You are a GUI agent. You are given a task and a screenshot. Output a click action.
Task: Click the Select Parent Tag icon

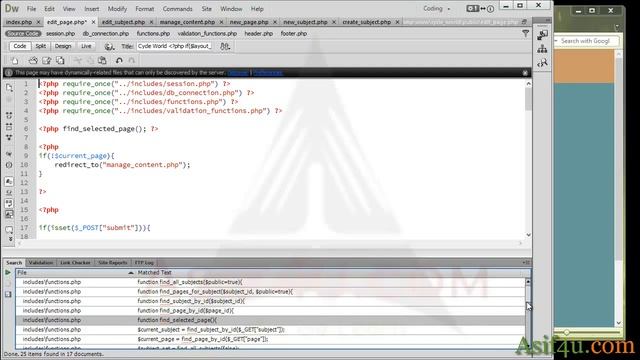(9, 154)
